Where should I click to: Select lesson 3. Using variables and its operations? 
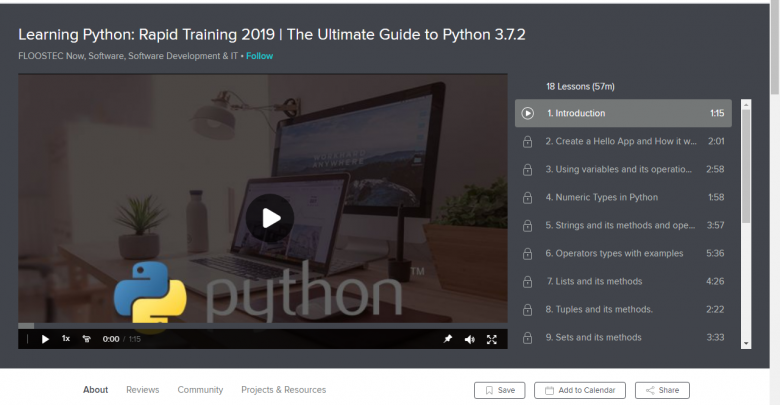coord(623,169)
